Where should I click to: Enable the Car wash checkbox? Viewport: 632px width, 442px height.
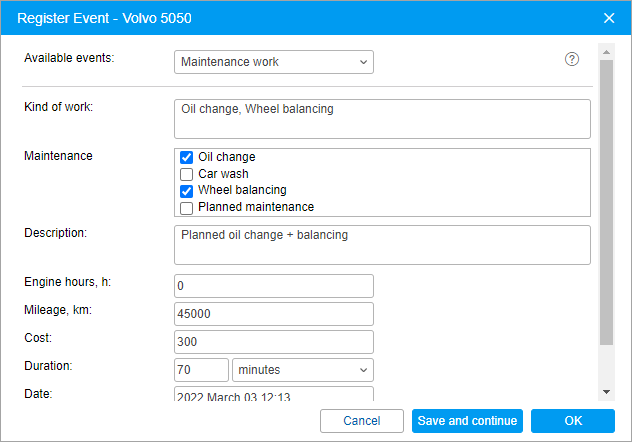[x=186, y=174]
